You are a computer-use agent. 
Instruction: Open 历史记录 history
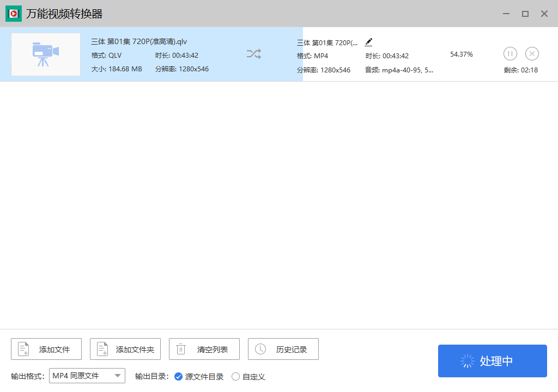pyautogui.click(x=283, y=349)
